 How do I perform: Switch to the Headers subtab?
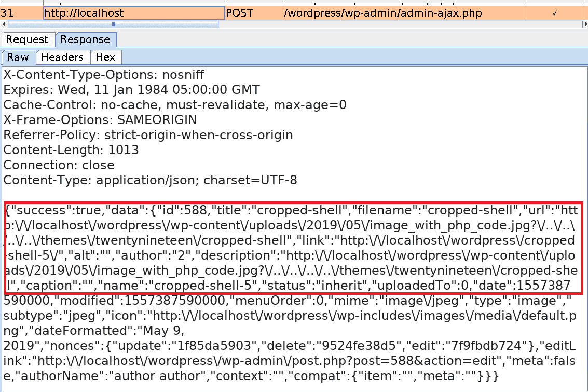pos(63,57)
